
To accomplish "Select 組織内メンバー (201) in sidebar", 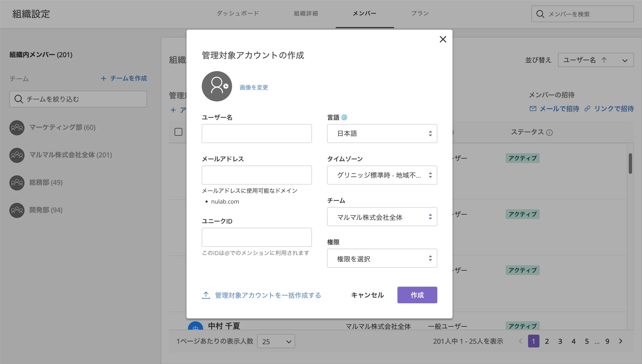I will (41, 55).
